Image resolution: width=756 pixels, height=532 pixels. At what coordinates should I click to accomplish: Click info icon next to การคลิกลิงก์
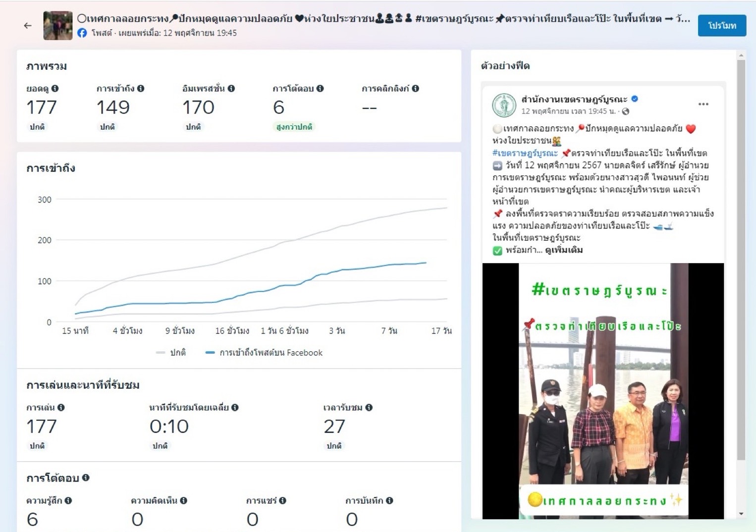point(415,89)
